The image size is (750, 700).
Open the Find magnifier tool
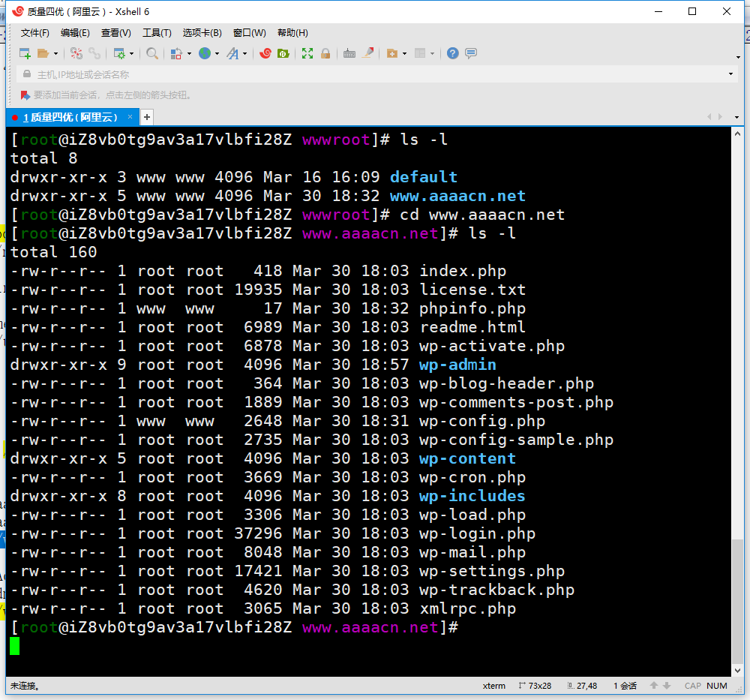tap(152, 53)
